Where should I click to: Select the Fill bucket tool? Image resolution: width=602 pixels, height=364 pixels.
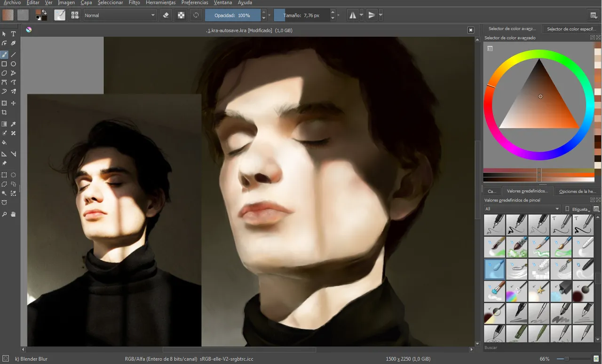4,142
